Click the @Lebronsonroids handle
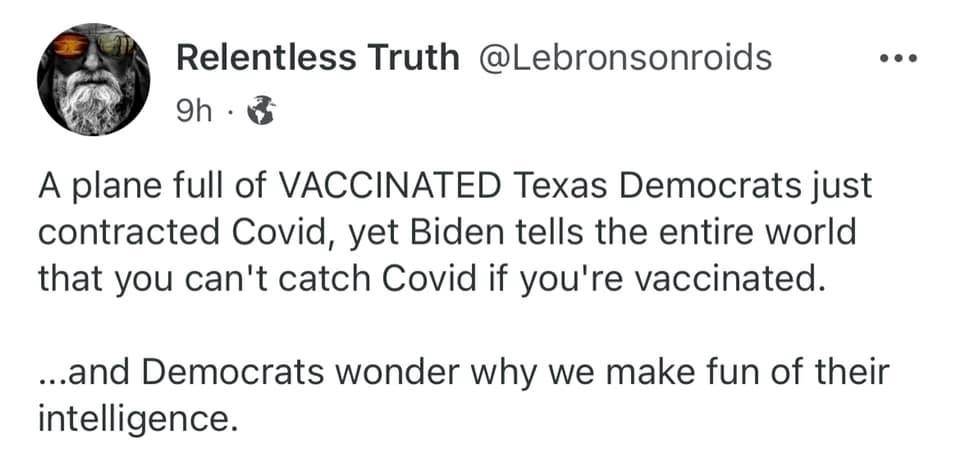 613,58
